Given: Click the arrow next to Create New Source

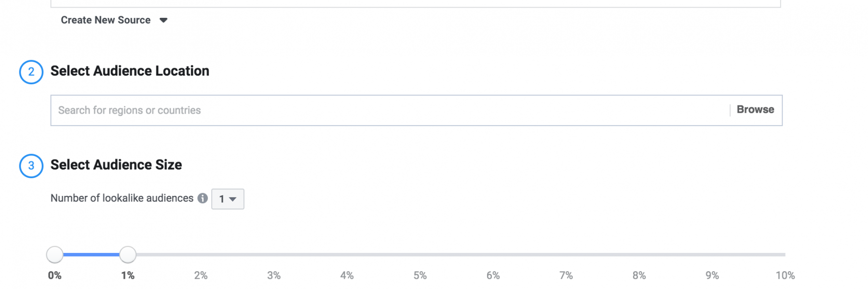Looking at the screenshot, I should coord(163,20).
